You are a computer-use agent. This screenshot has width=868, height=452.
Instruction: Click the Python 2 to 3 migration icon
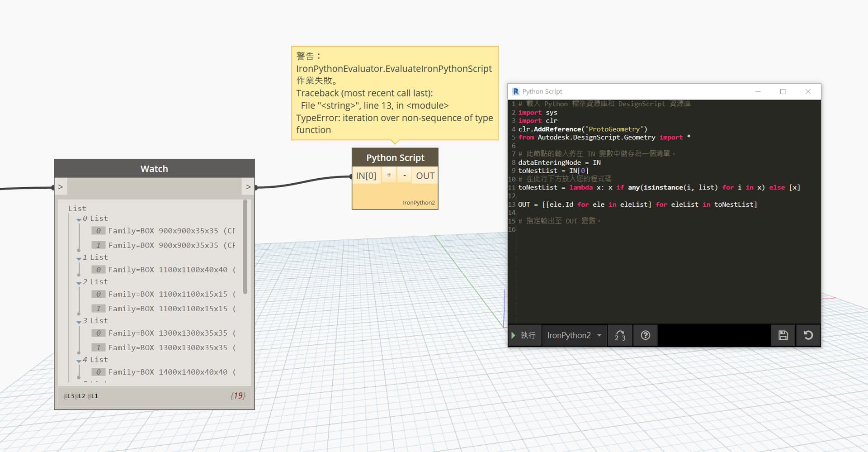click(620, 335)
